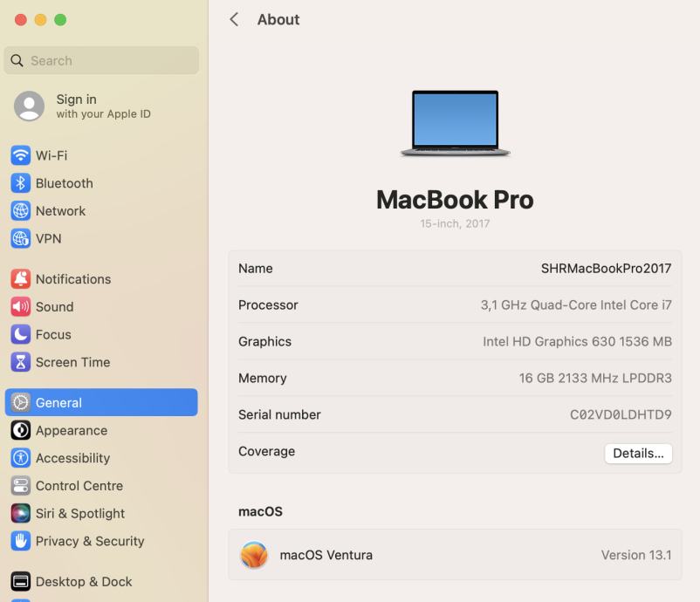
Task: Click the MacBook Pro heading
Action: pos(455,200)
